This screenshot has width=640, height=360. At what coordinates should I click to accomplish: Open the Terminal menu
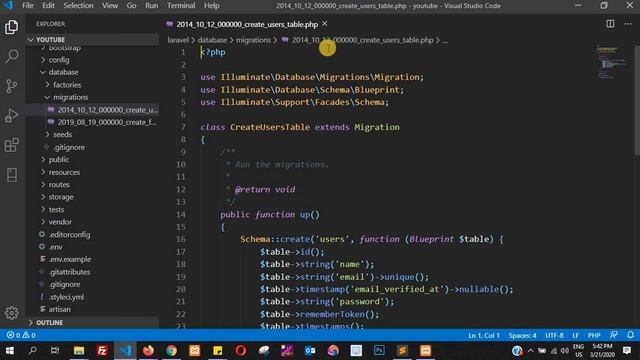[181, 6]
